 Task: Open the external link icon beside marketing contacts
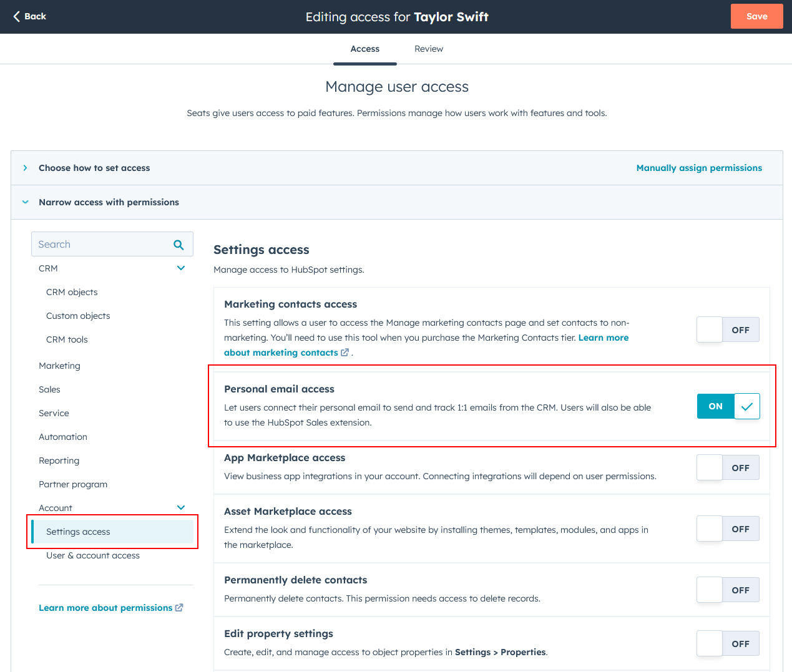pos(345,353)
